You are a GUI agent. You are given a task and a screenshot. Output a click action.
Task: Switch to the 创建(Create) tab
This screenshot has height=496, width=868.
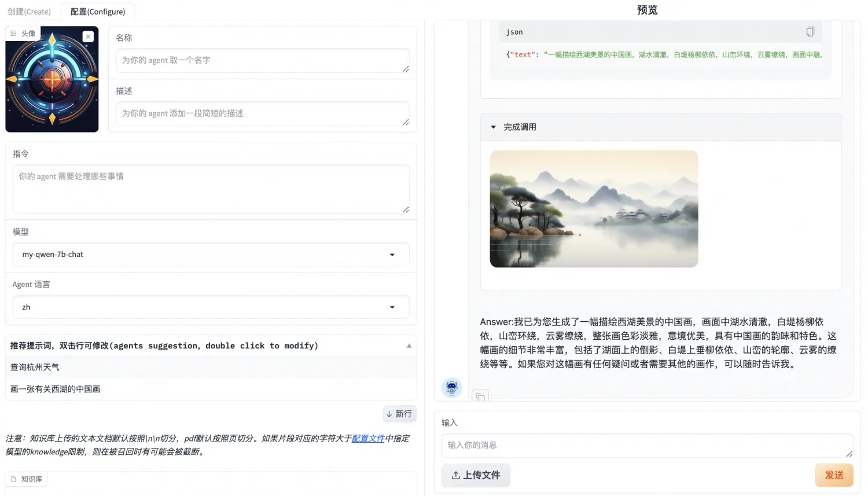(x=30, y=12)
